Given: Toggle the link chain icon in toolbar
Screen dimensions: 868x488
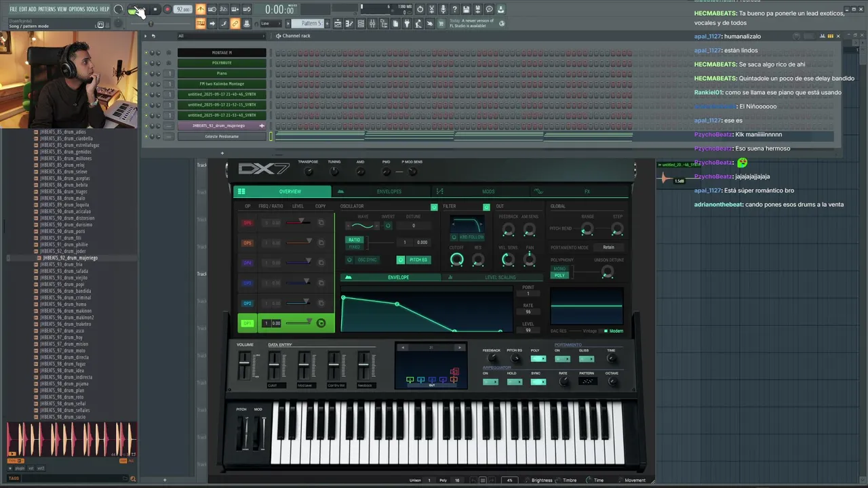Looking at the screenshot, I should pos(235,23).
